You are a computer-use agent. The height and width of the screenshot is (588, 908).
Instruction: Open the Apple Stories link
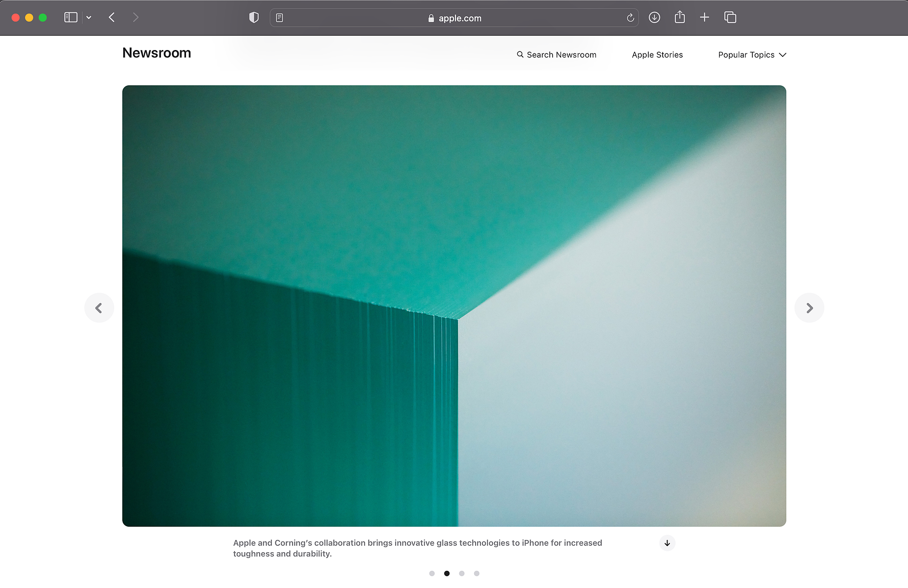(x=657, y=55)
